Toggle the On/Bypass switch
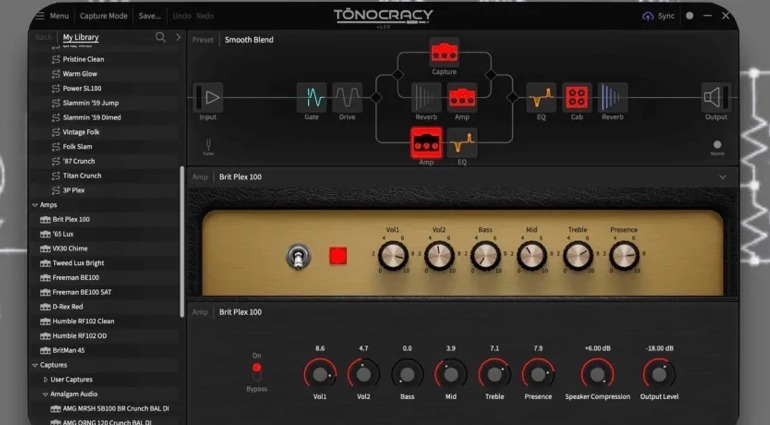This screenshot has height=425, width=770. 256,372
